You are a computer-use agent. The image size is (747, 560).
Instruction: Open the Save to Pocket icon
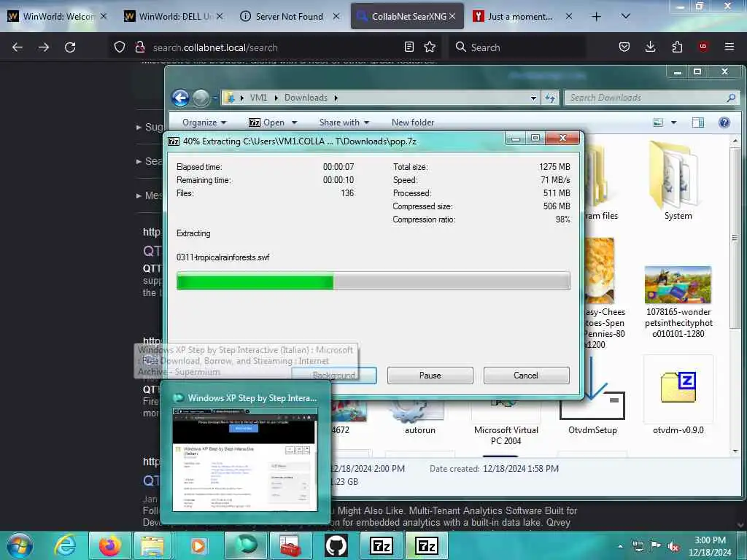click(624, 47)
